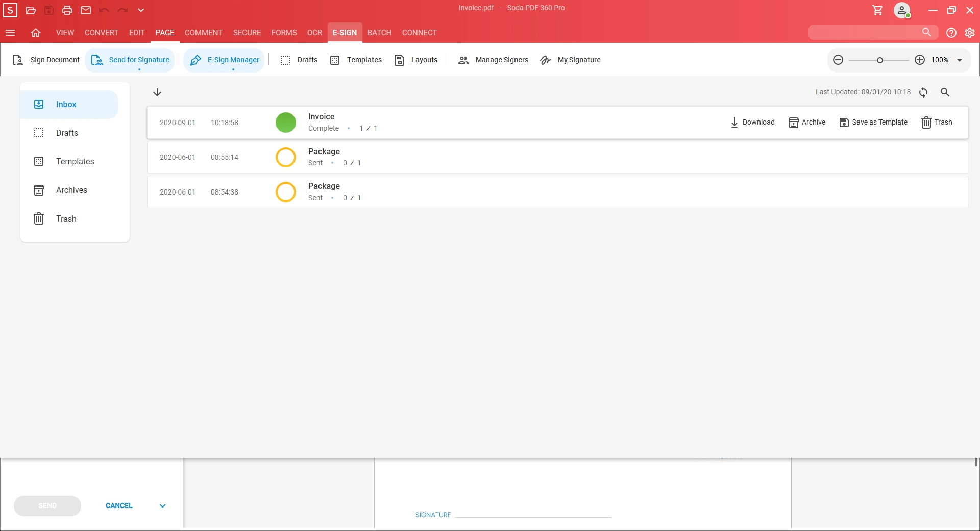Expand the 100% zoom dropdown
Viewport: 980px width, 531px height.
[960, 60]
